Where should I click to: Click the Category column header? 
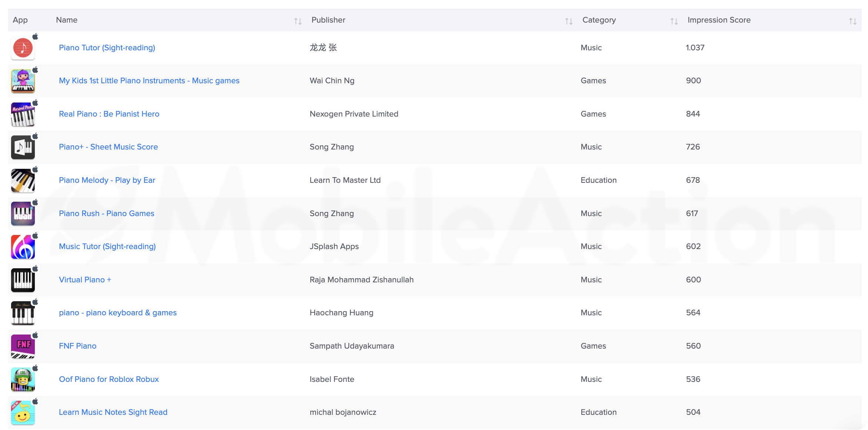[599, 20]
